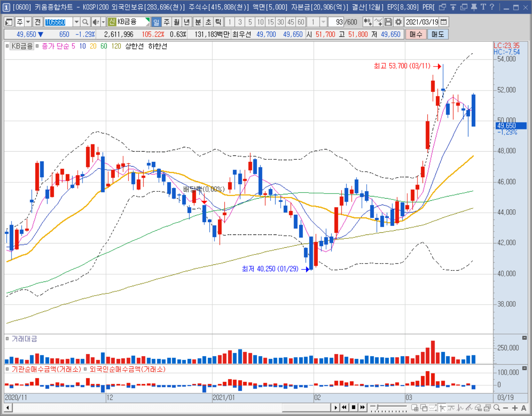This screenshot has width=532, height=416.
Task: Click the duplicate window icon in title bar
Action: (464, 7)
